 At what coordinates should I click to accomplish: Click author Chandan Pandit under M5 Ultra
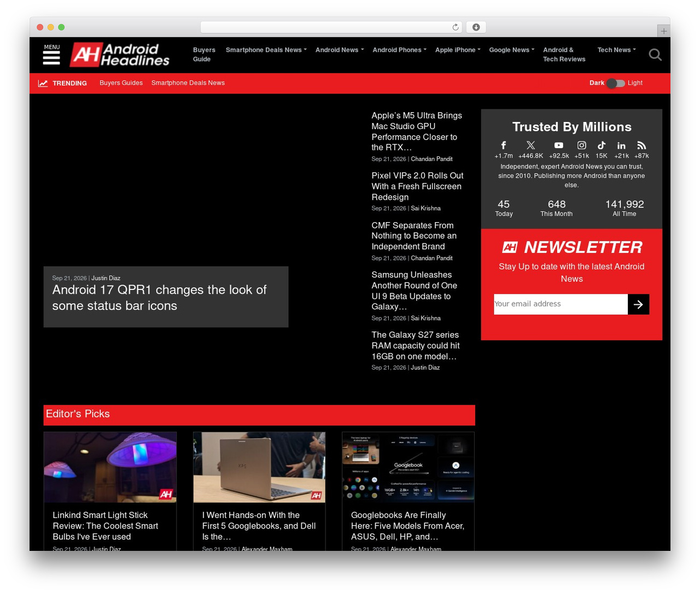[431, 159]
